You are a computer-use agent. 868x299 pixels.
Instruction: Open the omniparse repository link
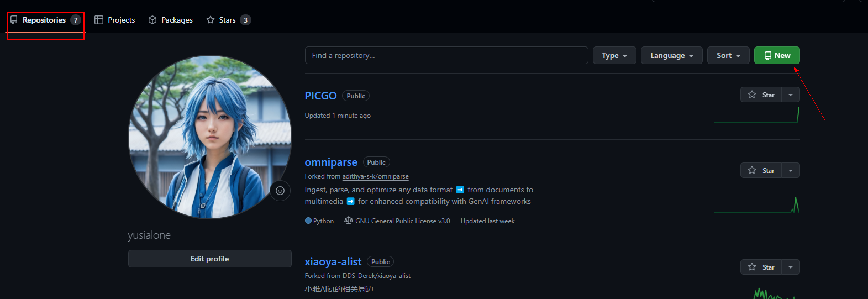pos(331,162)
